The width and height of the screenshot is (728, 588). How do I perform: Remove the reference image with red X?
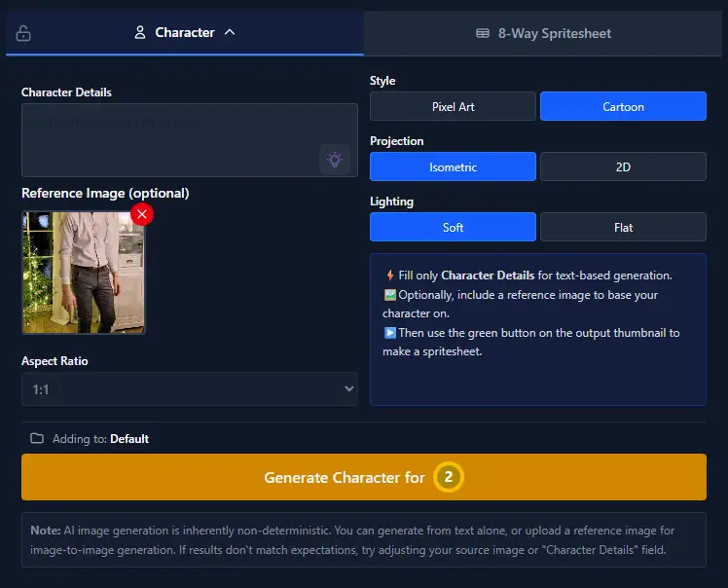click(142, 214)
